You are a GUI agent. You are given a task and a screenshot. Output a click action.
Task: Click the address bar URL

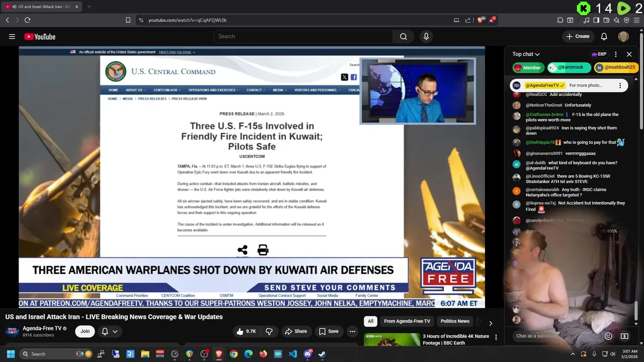(x=187, y=20)
